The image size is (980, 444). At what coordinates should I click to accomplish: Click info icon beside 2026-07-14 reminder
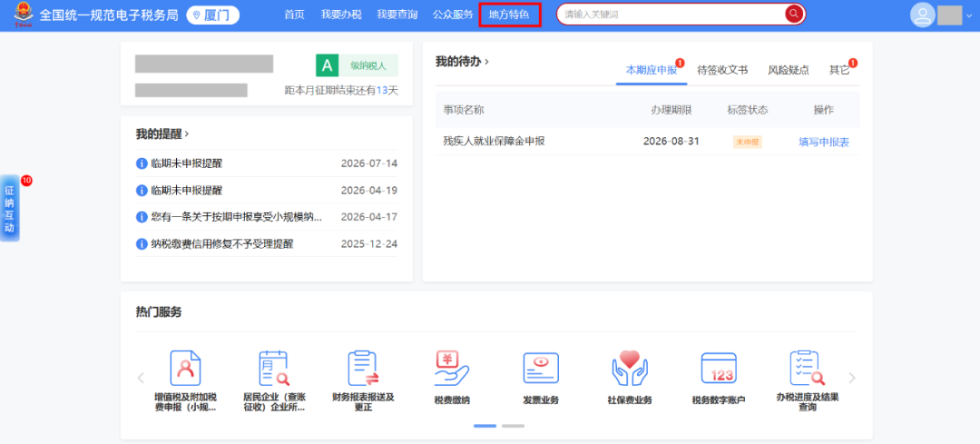(142, 163)
